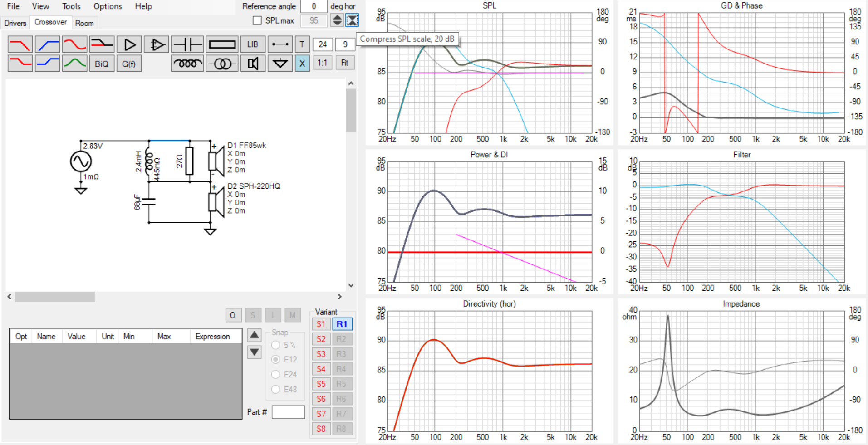Click the schematic scroll-left arrow

(10, 297)
